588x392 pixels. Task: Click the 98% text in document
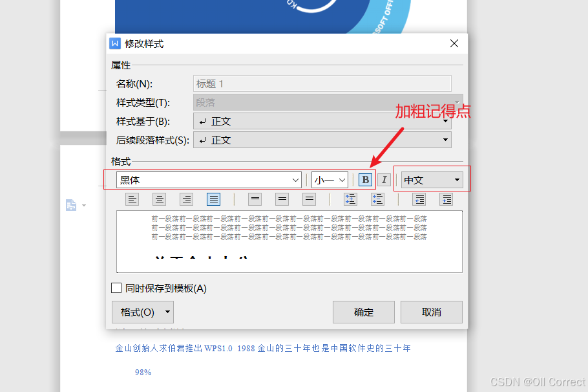pyautogui.click(x=143, y=372)
